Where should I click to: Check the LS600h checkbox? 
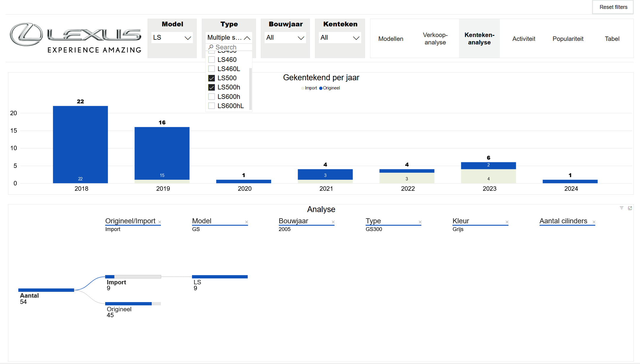click(x=212, y=97)
